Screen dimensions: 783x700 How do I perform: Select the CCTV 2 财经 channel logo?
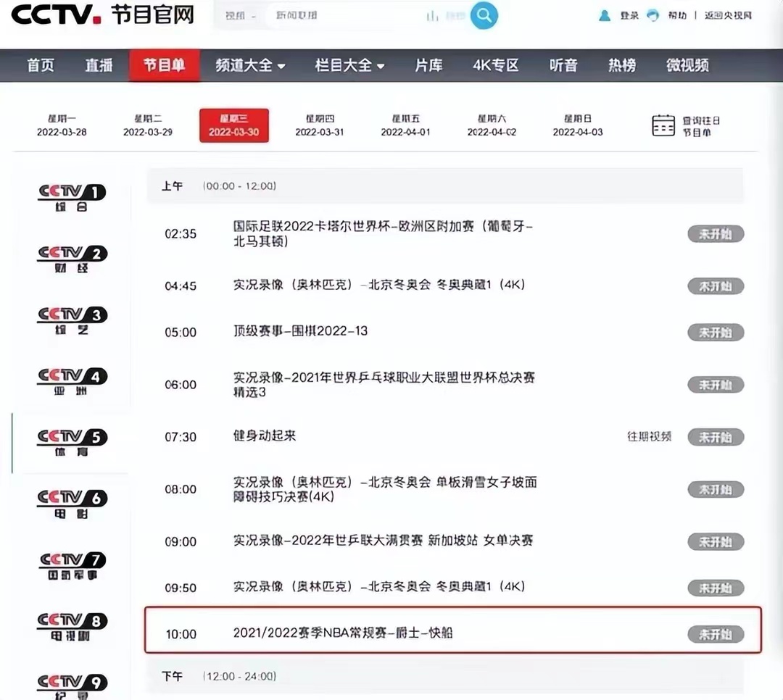pos(71,259)
